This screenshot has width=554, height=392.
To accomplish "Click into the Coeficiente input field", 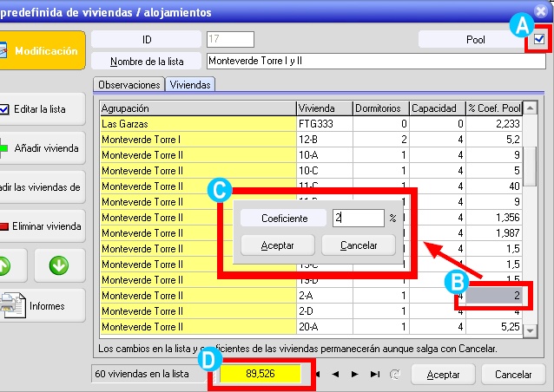I will pos(359,218).
